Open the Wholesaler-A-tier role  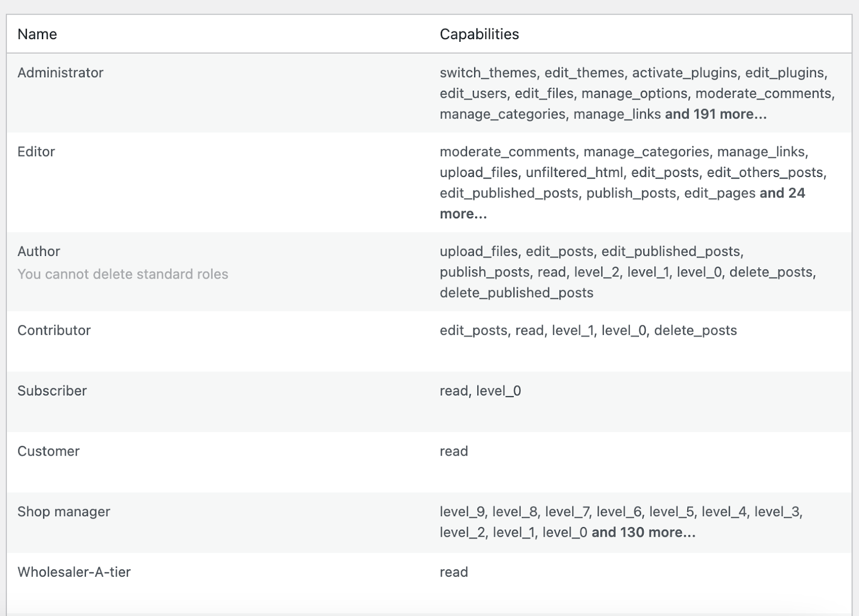(x=74, y=572)
